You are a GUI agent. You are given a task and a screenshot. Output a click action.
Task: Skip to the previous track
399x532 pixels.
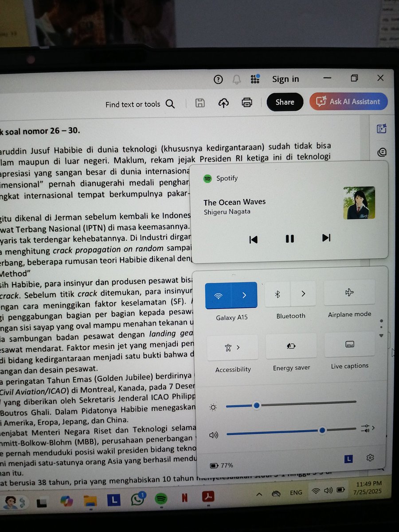coord(253,239)
